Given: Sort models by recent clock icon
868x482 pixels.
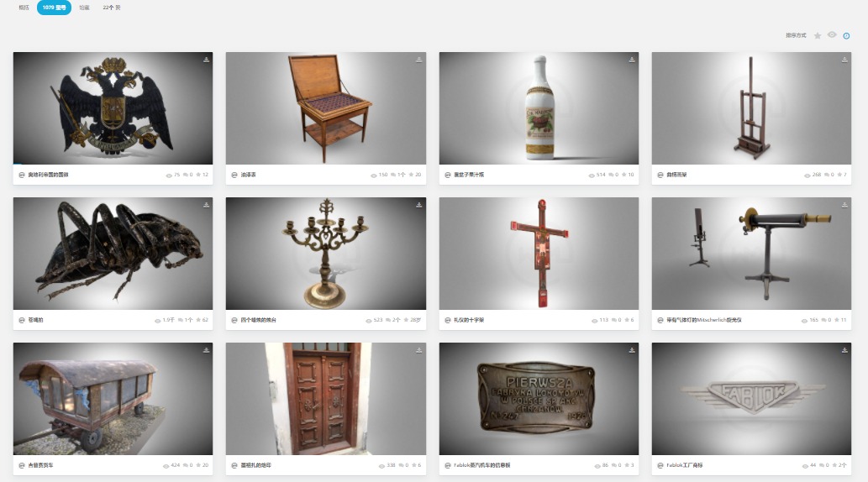Looking at the screenshot, I should (846, 36).
